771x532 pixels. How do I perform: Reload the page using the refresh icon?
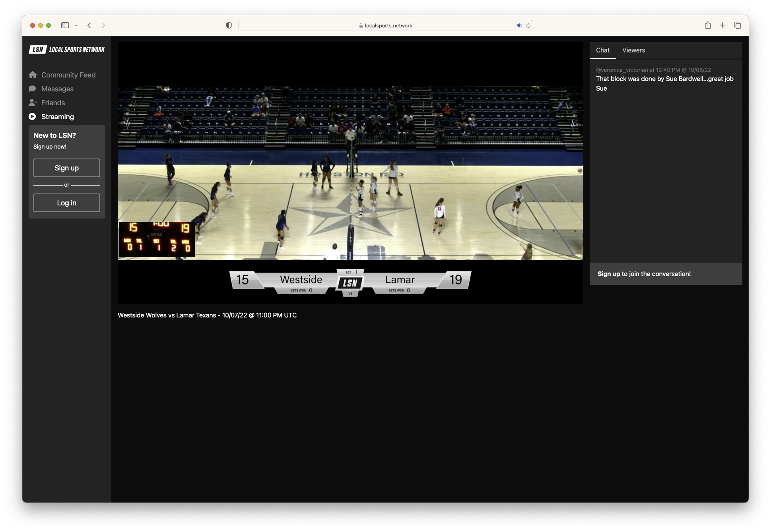pos(528,25)
